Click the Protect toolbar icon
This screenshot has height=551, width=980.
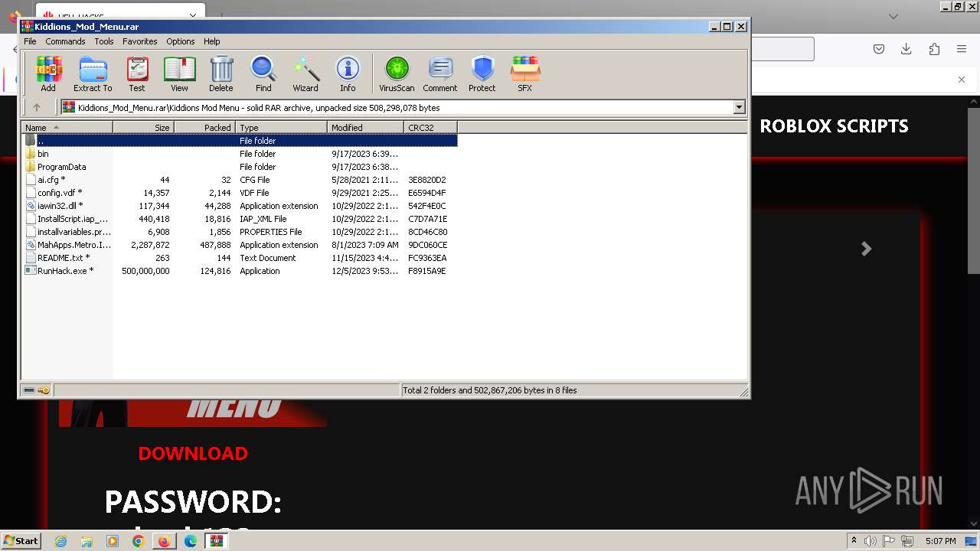click(x=482, y=74)
